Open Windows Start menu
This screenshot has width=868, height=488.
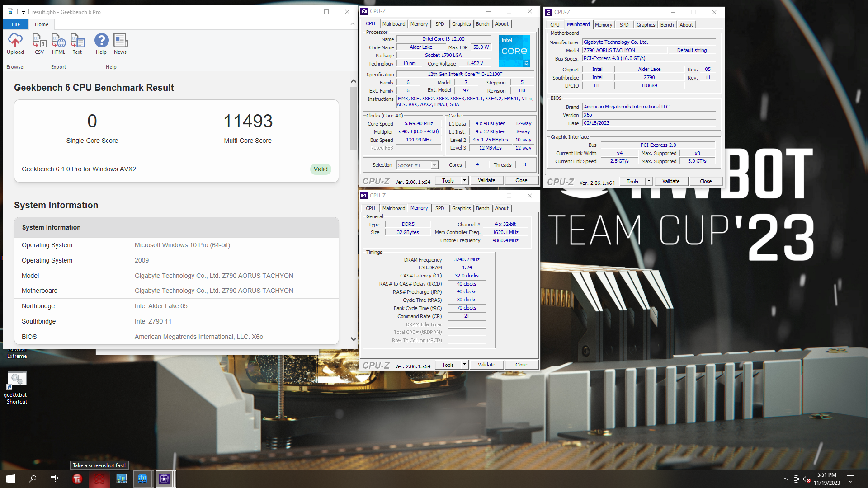[11, 479]
